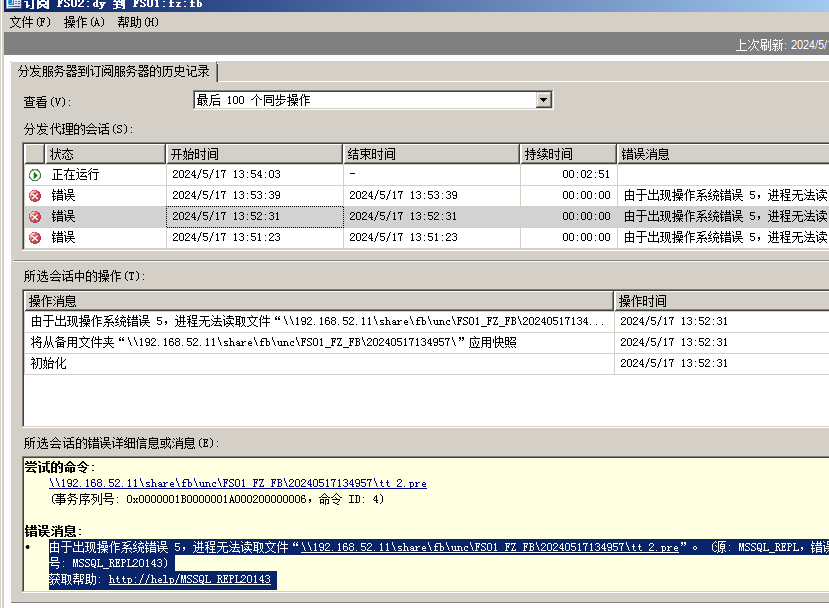
Task: Select start time 2024/5/17 13:51:23 cell
Action: (254, 237)
